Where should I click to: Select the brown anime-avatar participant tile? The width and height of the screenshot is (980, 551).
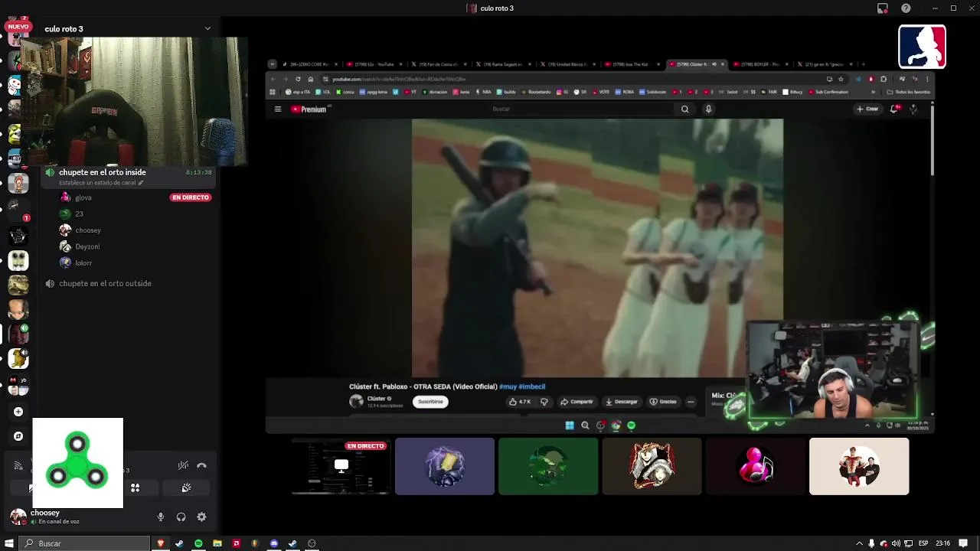652,466
